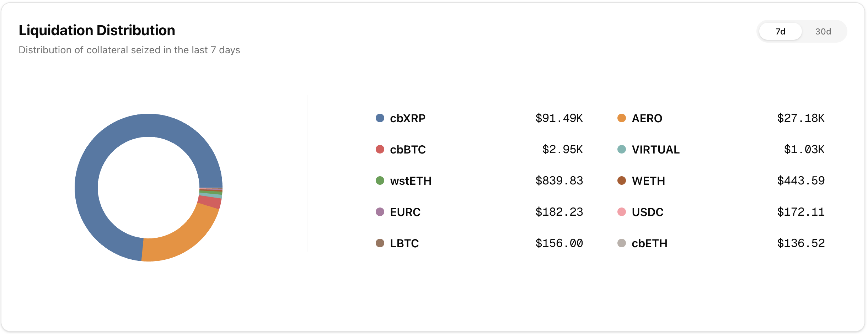Click the $27.18K AERO value
The image size is (868, 334).
click(800, 118)
